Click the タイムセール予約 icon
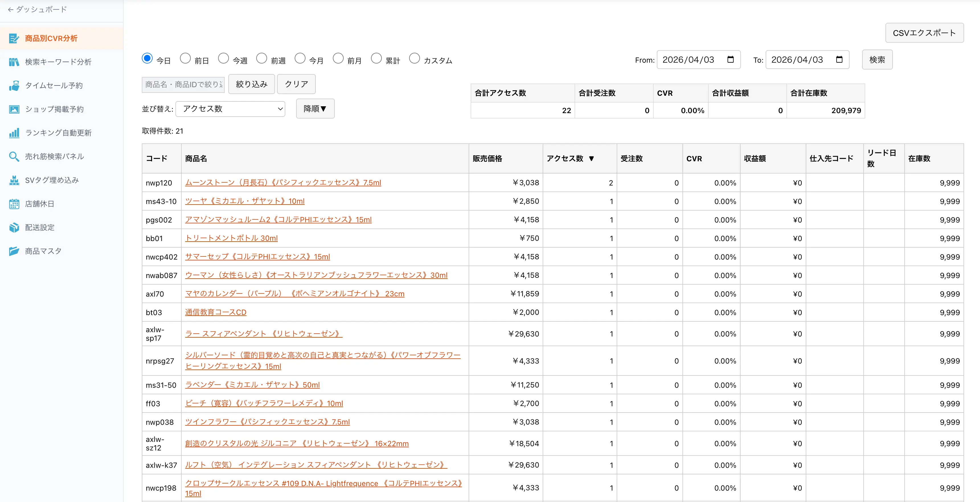This screenshot has width=980, height=502. (x=14, y=86)
